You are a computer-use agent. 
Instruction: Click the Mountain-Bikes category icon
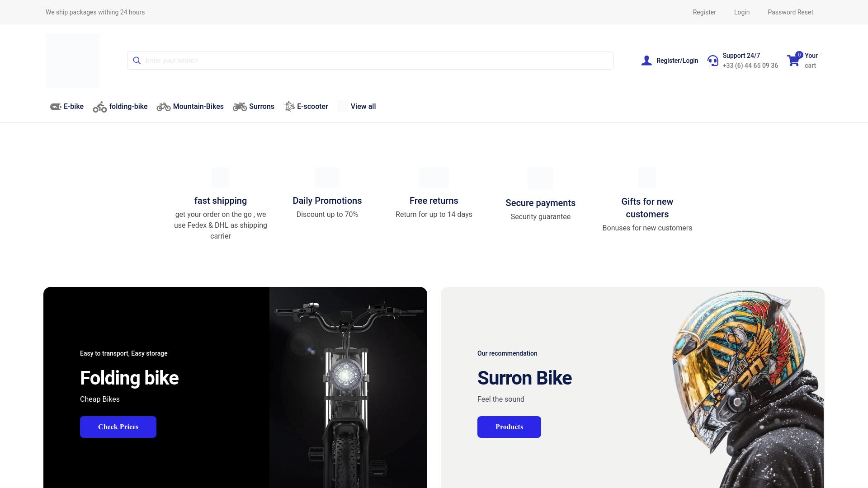164,107
